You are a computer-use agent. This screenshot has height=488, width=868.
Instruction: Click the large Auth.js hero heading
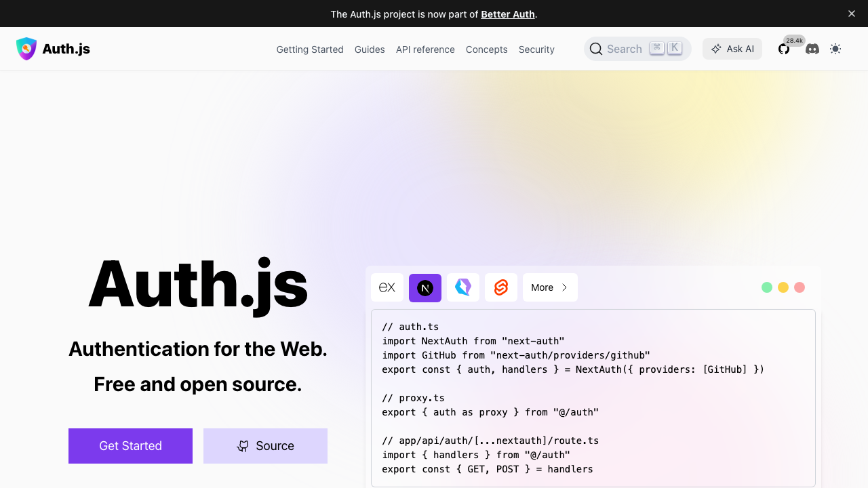pos(198,285)
